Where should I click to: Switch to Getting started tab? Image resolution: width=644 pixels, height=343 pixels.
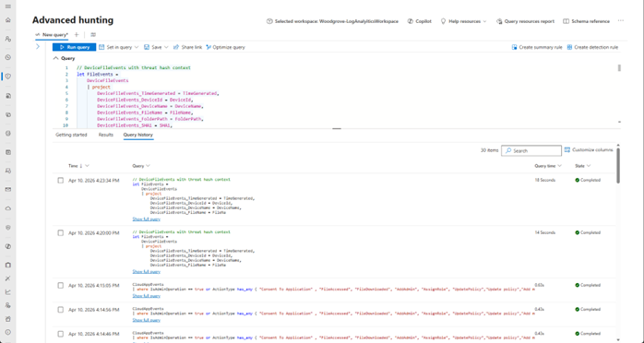click(71, 135)
